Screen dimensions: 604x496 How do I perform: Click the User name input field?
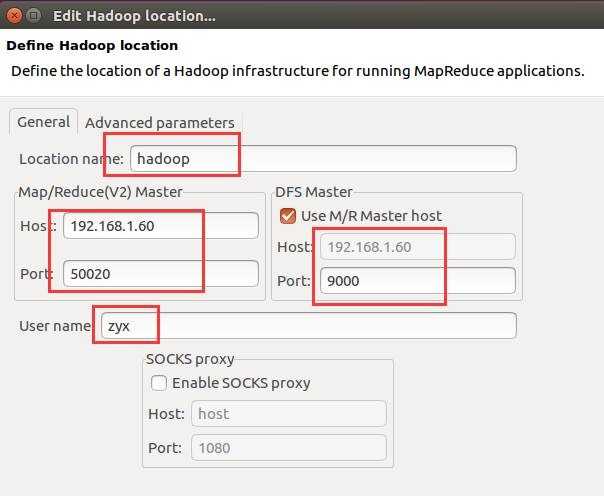pos(309,326)
